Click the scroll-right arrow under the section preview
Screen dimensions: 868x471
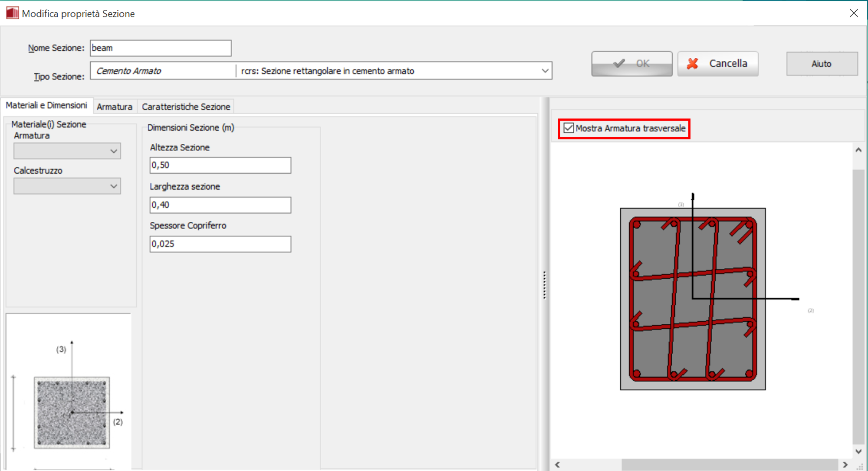coord(845,464)
